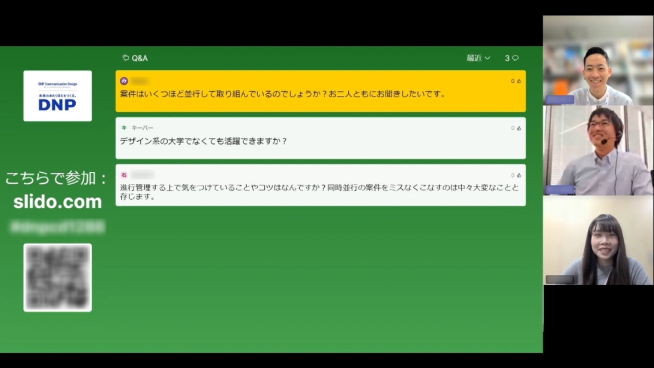Select the headset-wearing participant video tile
This screenshot has height=368, width=654.
[x=598, y=150]
